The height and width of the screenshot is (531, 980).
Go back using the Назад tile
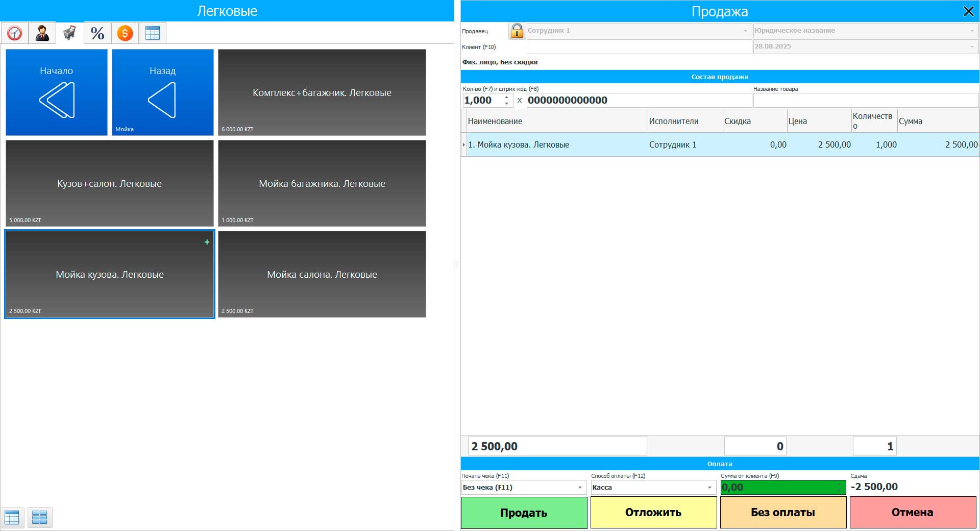pos(162,92)
